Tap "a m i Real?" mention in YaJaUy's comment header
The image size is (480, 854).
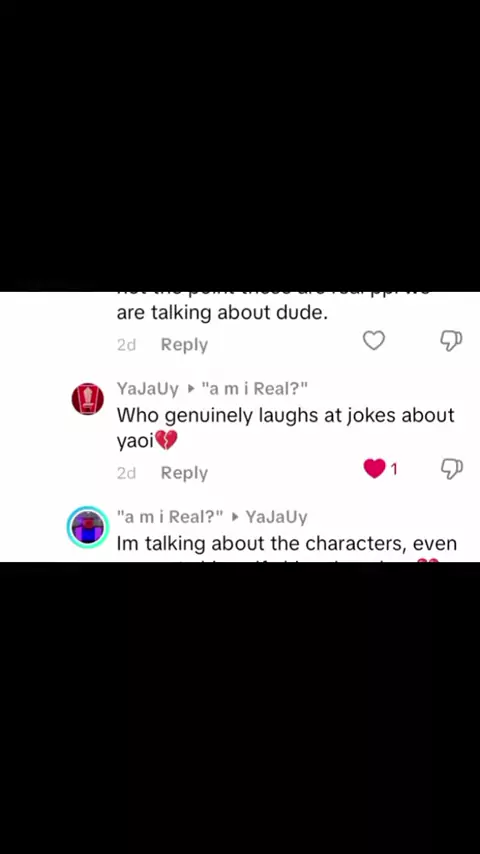(x=254, y=388)
